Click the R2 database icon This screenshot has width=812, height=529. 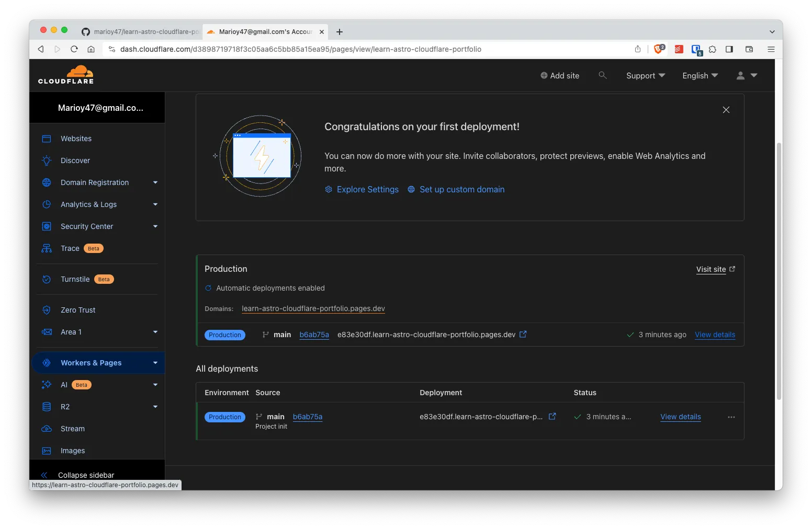47,407
